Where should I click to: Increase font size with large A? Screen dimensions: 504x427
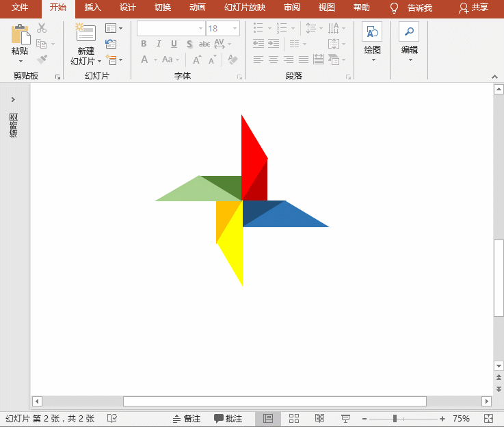point(197,60)
